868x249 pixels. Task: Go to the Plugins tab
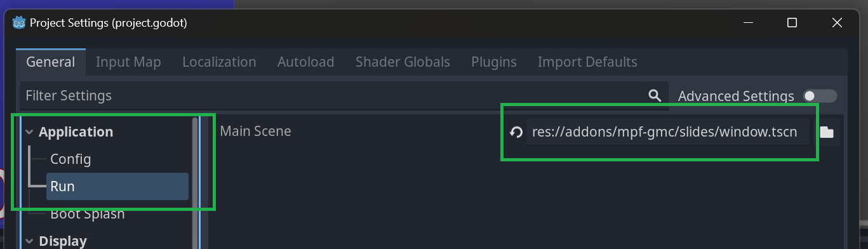point(494,62)
